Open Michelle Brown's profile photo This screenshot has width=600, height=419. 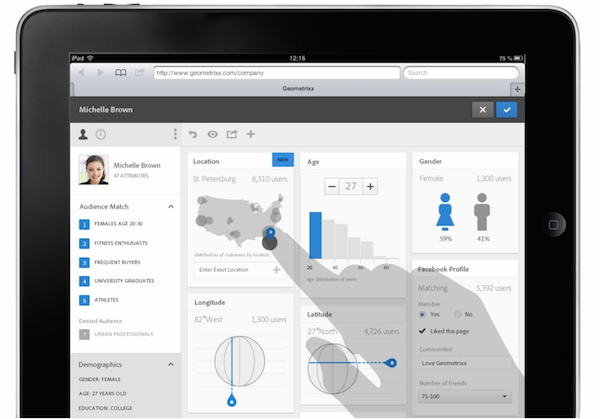coord(93,170)
